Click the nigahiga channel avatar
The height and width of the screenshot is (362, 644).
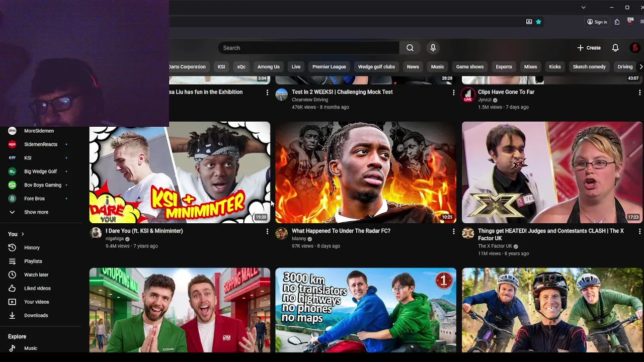[96, 233]
